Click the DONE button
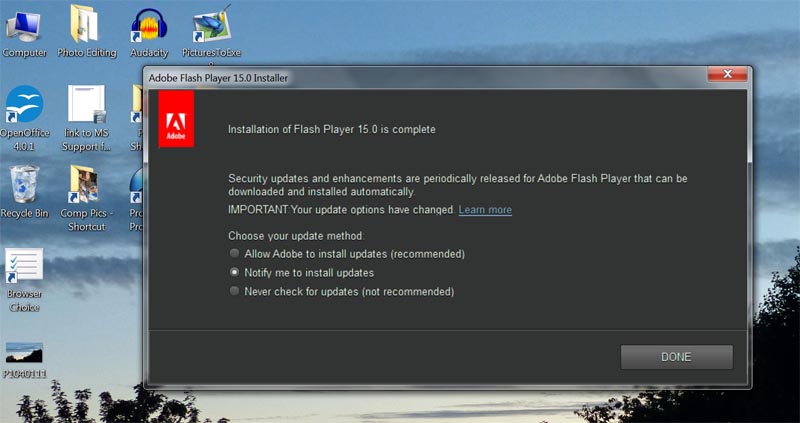The height and width of the screenshot is (423, 800). pyautogui.click(x=677, y=357)
